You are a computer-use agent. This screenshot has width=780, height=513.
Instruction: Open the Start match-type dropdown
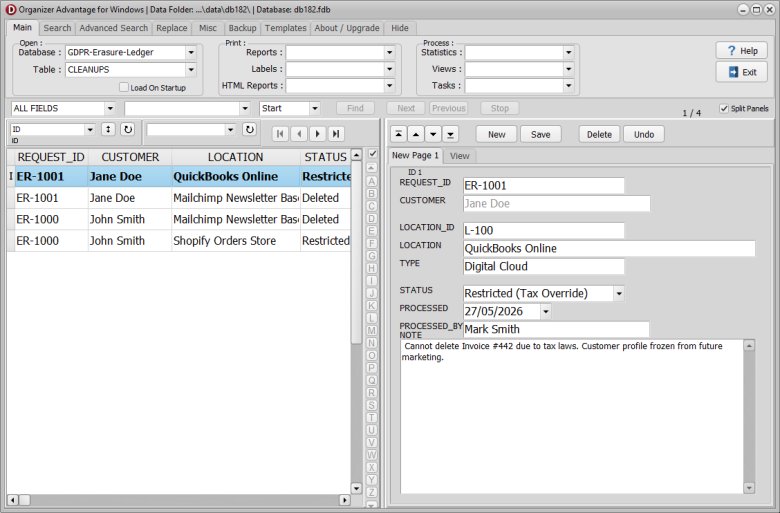pos(314,108)
